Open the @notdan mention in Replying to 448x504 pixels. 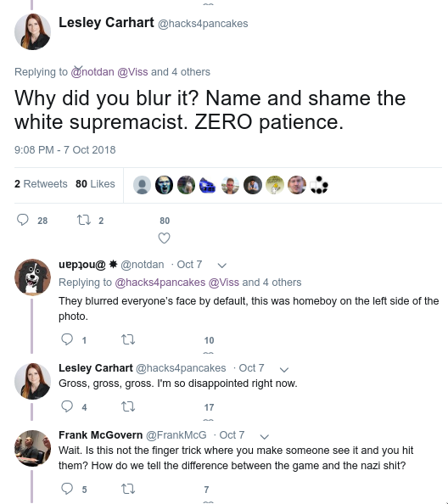click(x=92, y=71)
